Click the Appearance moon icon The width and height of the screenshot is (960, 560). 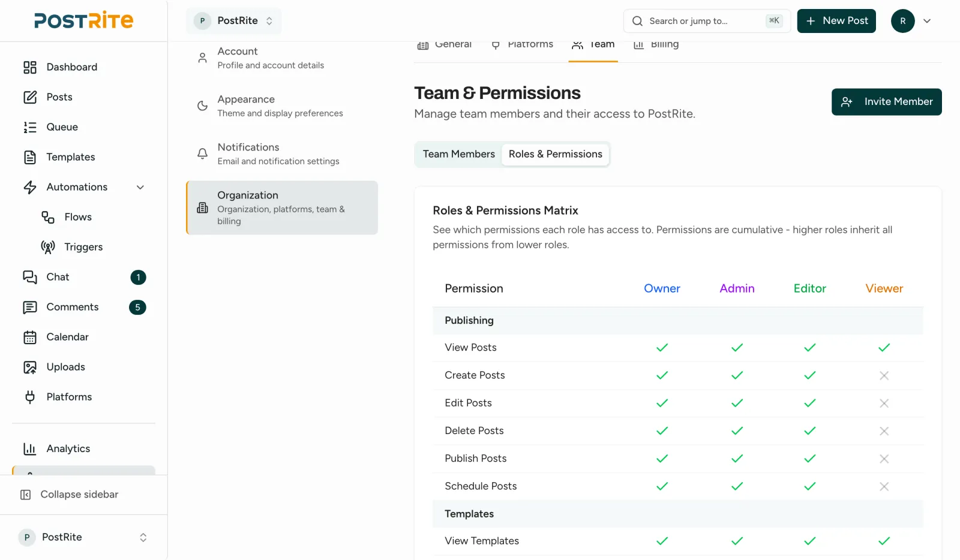(203, 106)
